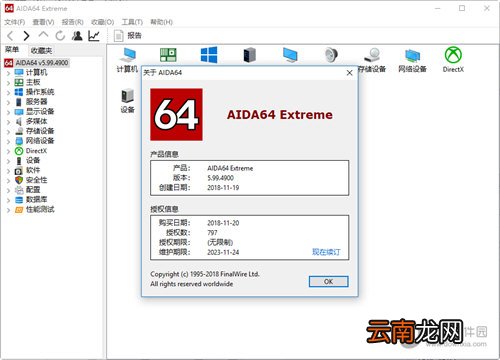500x360 pixels.
Task: Open the 存储设备 storage icon in main pane
Action: coord(372,60)
